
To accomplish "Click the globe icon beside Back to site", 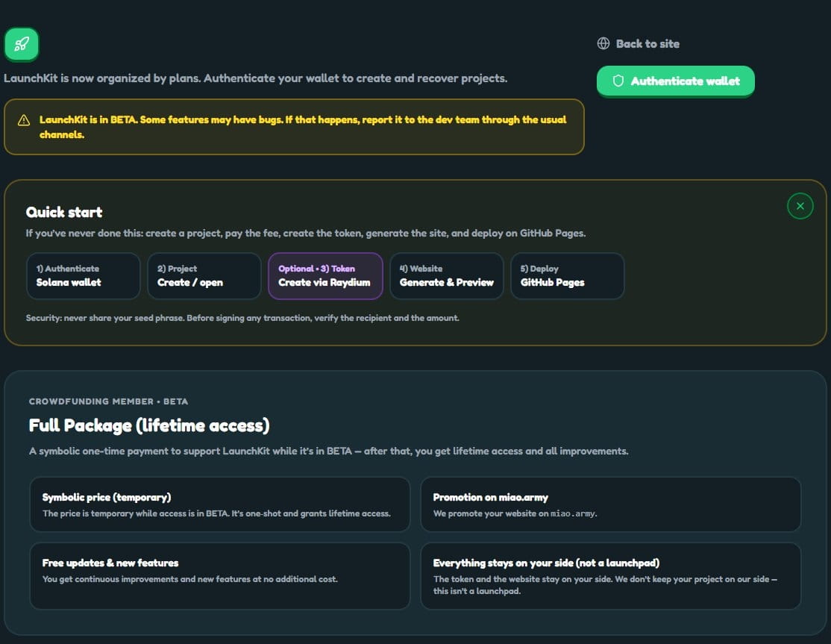I will pos(603,43).
